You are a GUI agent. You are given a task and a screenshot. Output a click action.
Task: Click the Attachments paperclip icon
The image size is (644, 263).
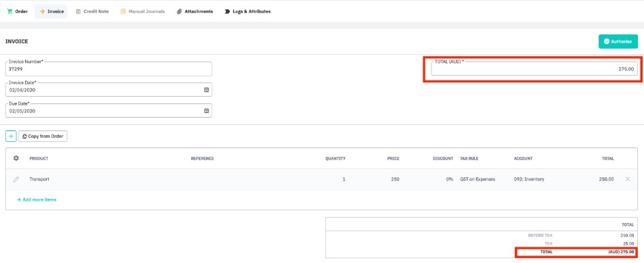tap(179, 11)
